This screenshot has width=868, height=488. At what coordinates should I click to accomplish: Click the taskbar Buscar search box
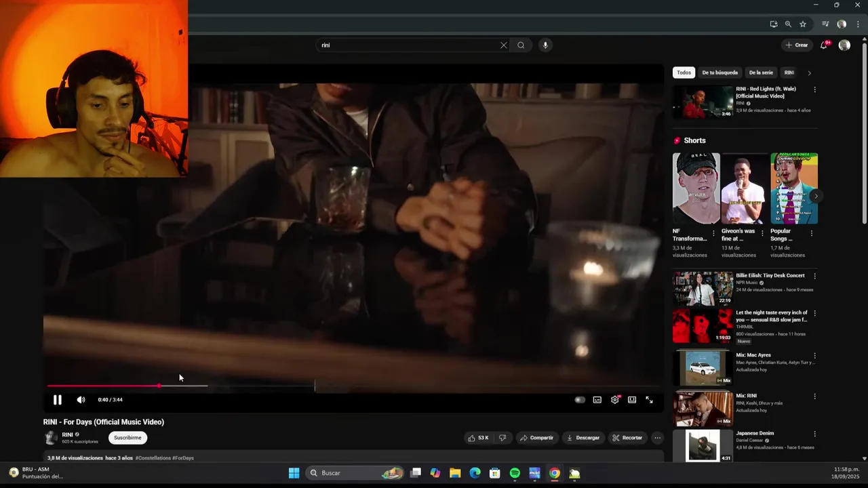tap(354, 473)
